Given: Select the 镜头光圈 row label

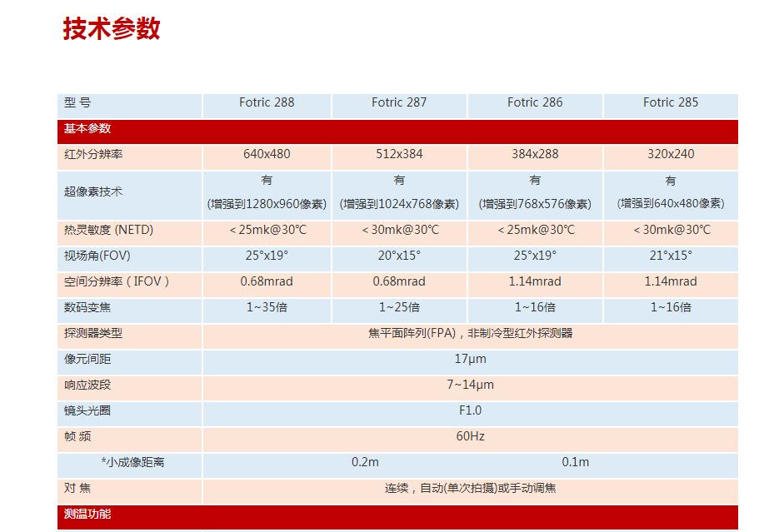Looking at the screenshot, I should [87, 410].
